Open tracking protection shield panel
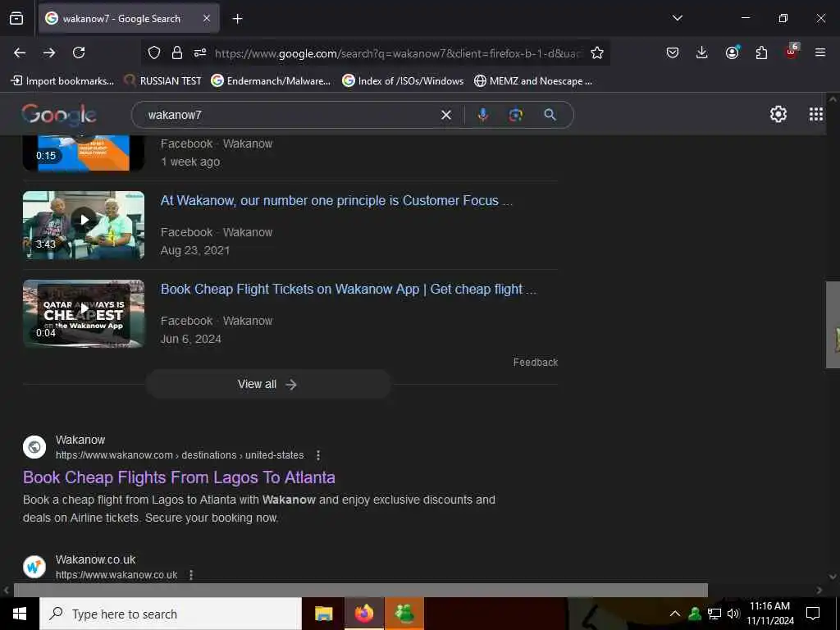840x630 pixels. [154, 52]
